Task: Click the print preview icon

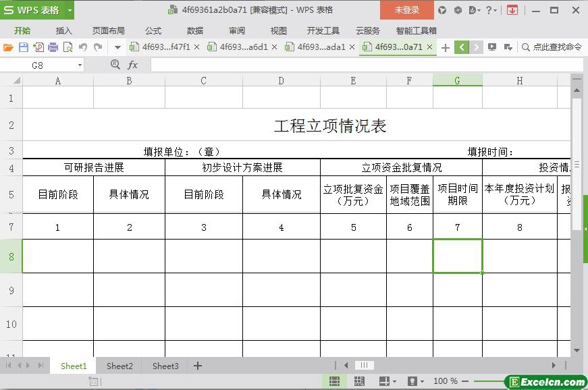Action: [68, 47]
